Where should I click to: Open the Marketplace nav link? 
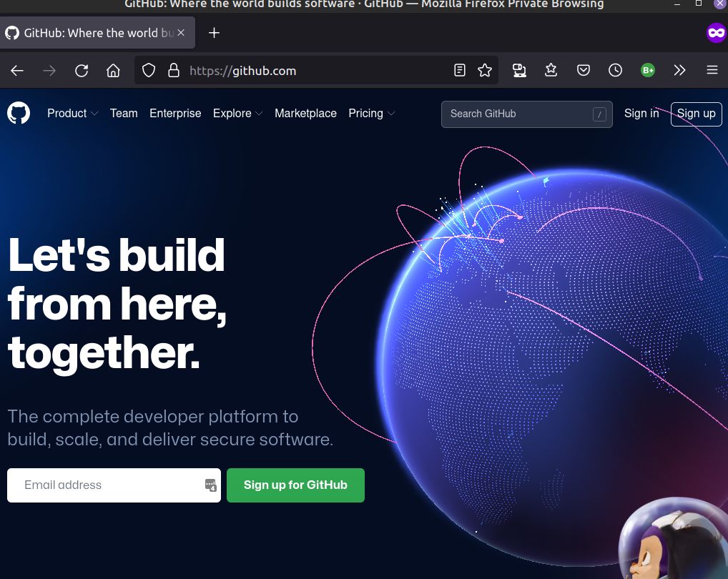click(x=305, y=113)
